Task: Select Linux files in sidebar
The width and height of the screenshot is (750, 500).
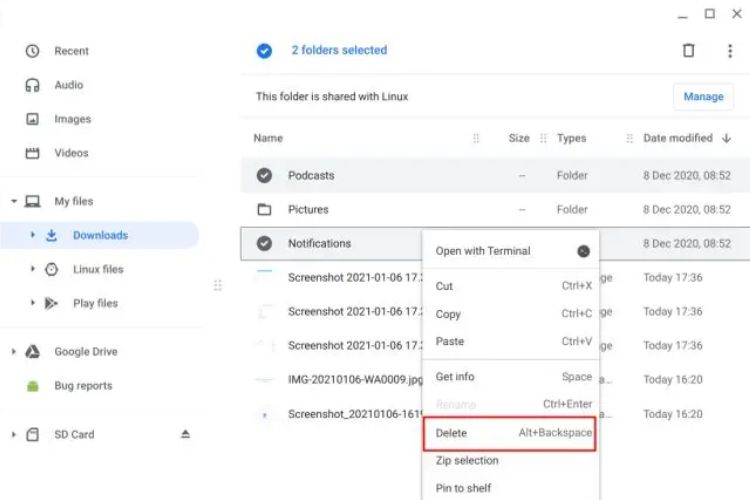Action: coord(99,269)
